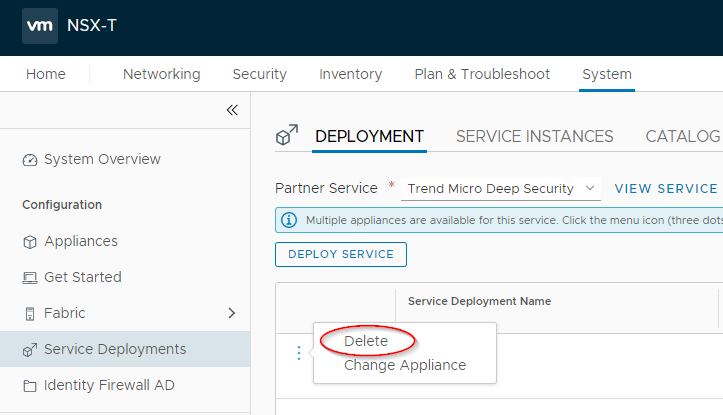Open the Partner Service dropdown
723x415 pixels.
click(500, 188)
